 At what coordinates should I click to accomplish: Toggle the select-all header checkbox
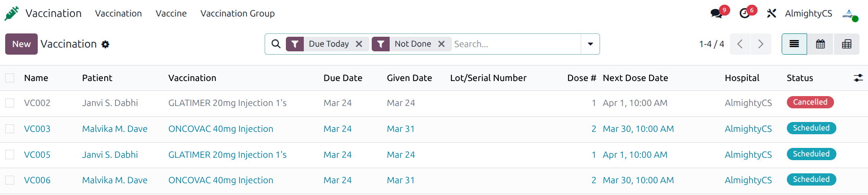(10, 78)
